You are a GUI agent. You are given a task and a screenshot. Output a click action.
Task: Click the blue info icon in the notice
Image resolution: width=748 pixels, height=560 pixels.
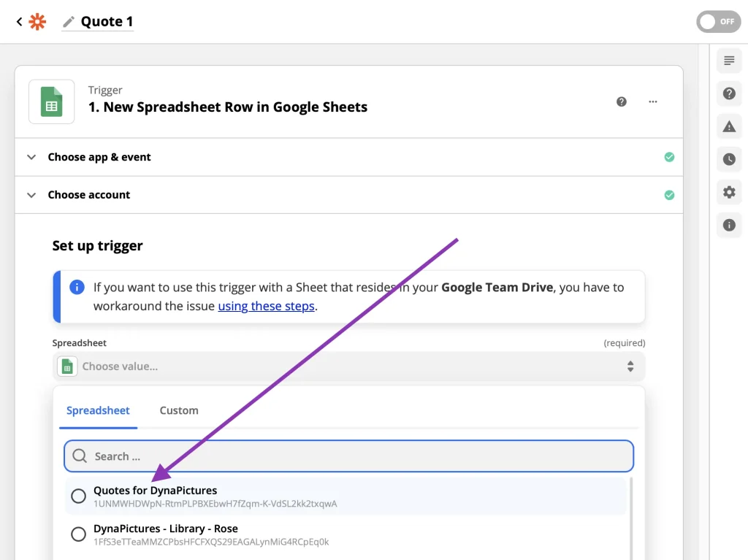pyautogui.click(x=77, y=287)
